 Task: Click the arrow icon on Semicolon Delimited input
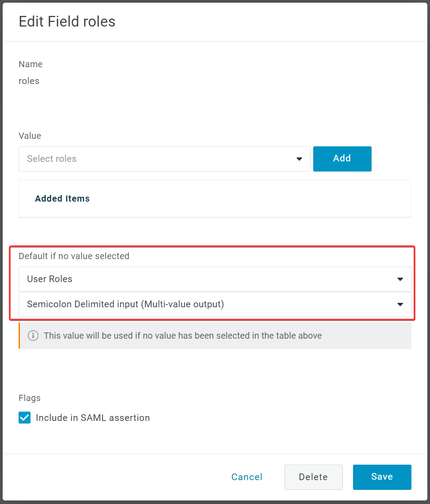click(x=400, y=305)
